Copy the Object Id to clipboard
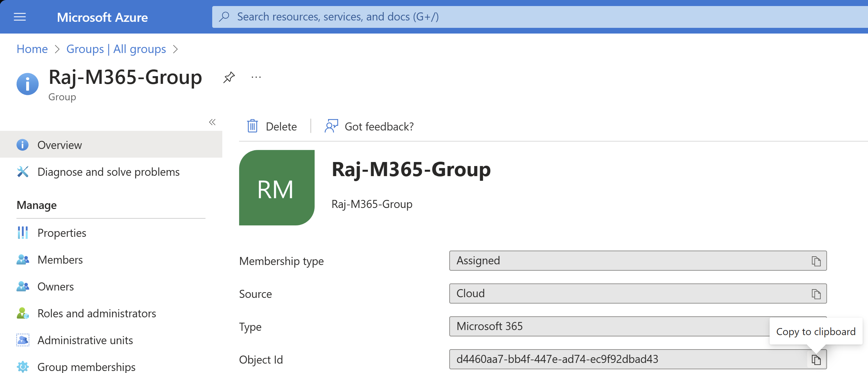Image resolution: width=868 pixels, height=373 pixels. click(x=816, y=360)
